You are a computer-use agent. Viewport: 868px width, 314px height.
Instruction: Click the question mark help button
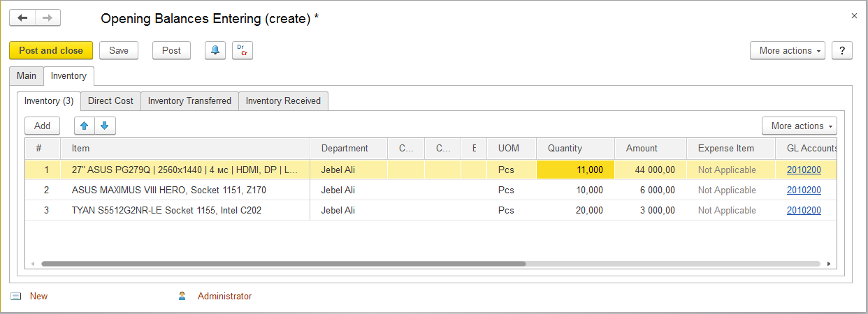click(842, 50)
